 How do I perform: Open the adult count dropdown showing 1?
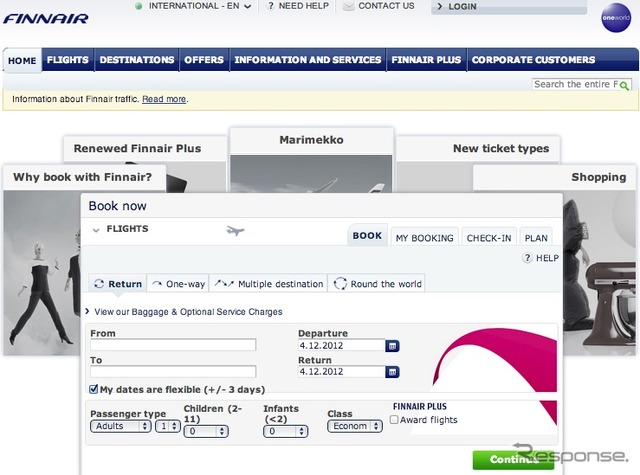[x=168, y=426]
